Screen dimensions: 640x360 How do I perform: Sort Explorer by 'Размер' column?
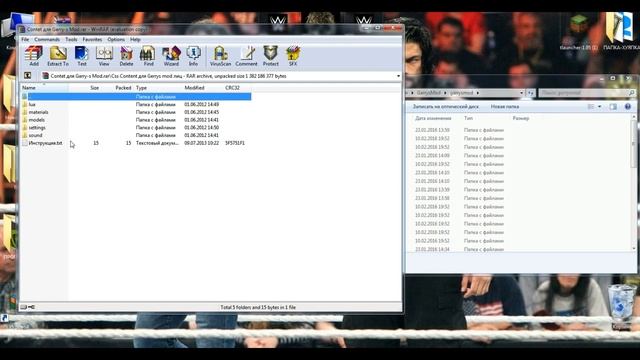click(x=521, y=118)
